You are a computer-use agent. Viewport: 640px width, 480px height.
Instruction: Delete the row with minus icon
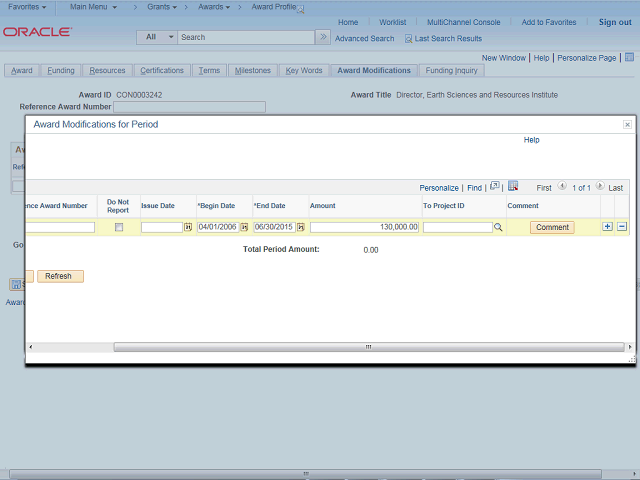pos(622,227)
